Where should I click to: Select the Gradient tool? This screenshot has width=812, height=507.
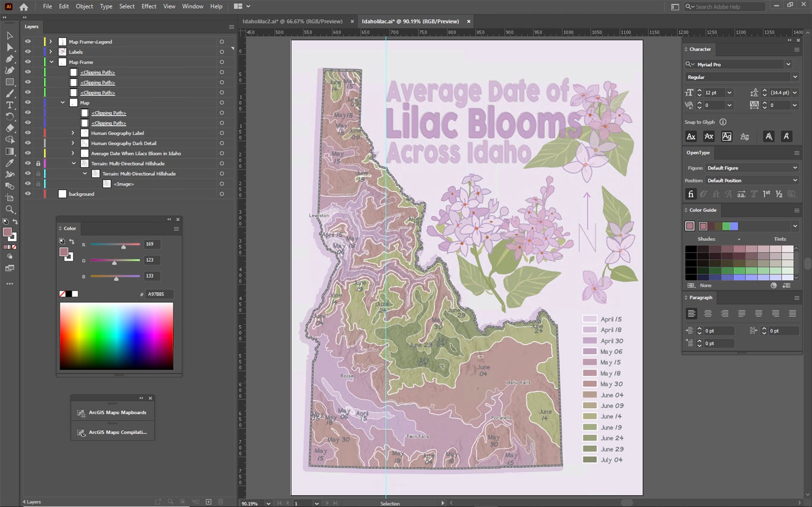pyautogui.click(x=10, y=151)
